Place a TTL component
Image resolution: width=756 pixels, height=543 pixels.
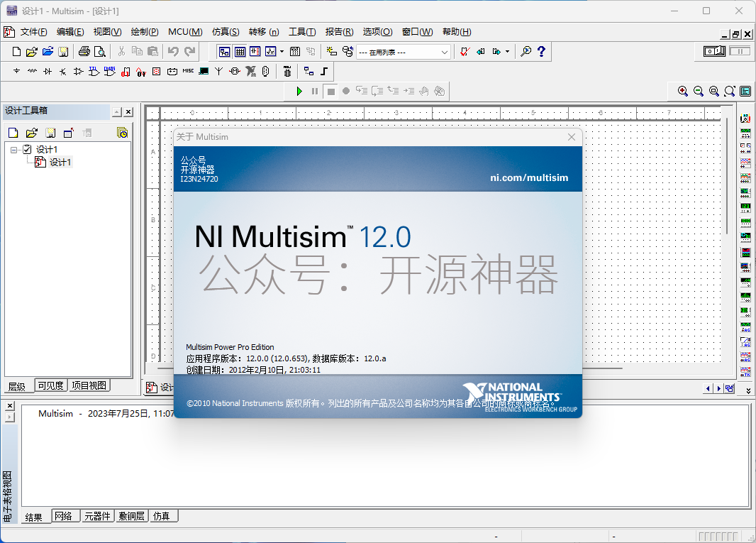point(94,72)
